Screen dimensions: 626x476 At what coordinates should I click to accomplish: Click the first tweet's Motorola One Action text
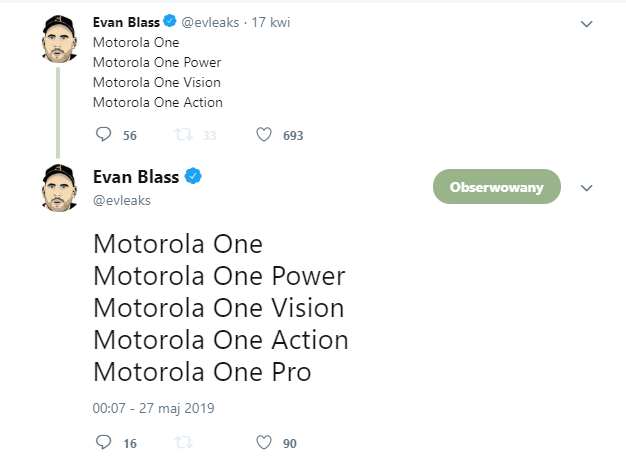[x=157, y=102]
